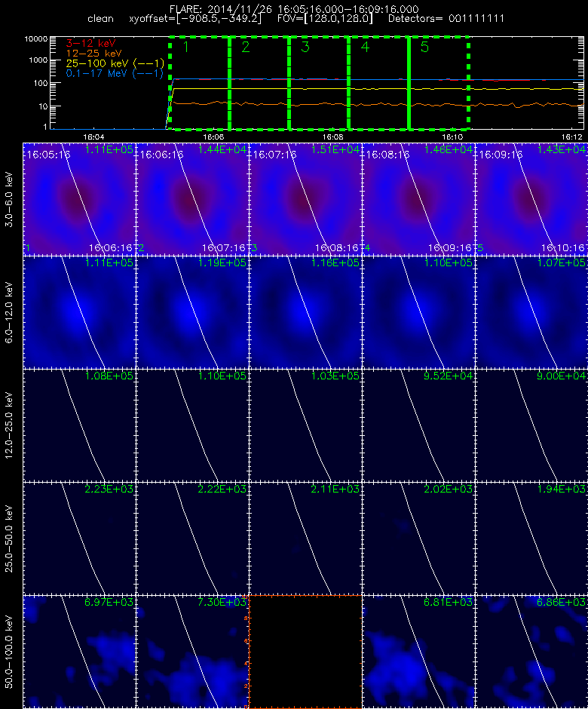Click interval marker 1 in the light curve

pyautogui.click(x=185, y=47)
